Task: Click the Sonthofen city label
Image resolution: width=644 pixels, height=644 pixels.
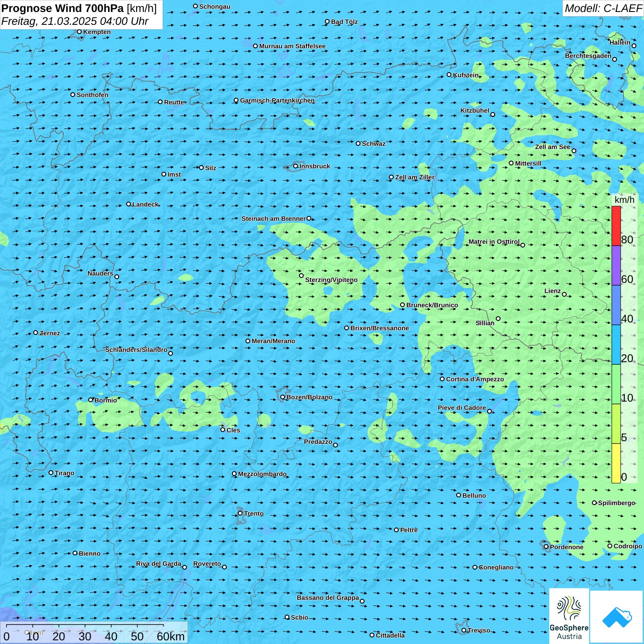Action: click(x=92, y=95)
